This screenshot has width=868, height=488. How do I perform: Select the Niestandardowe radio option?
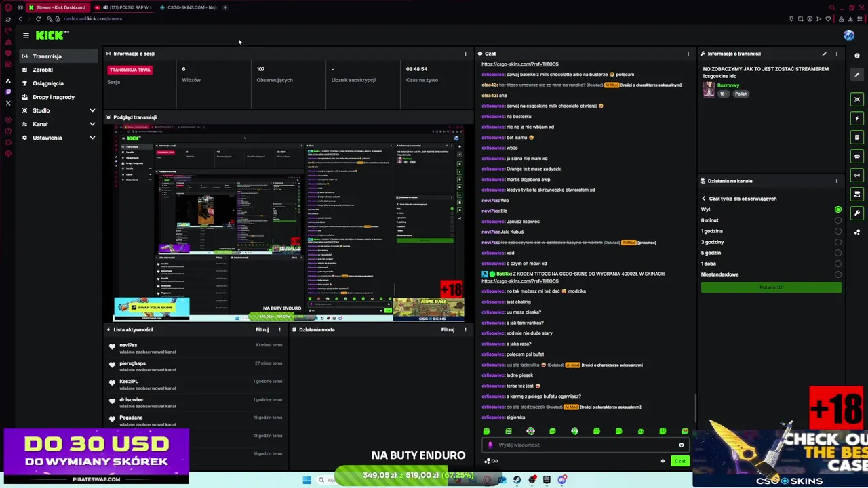click(x=838, y=274)
